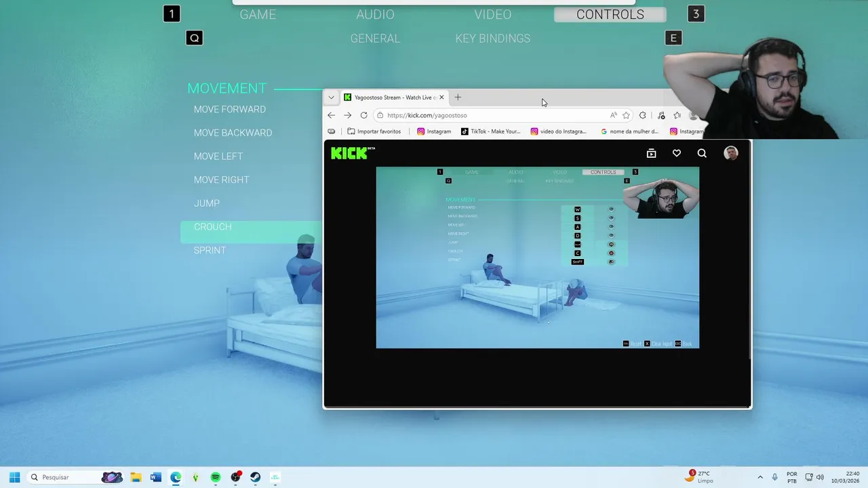
Task: Open the nome da mulher d... bookmark
Action: point(630,131)
